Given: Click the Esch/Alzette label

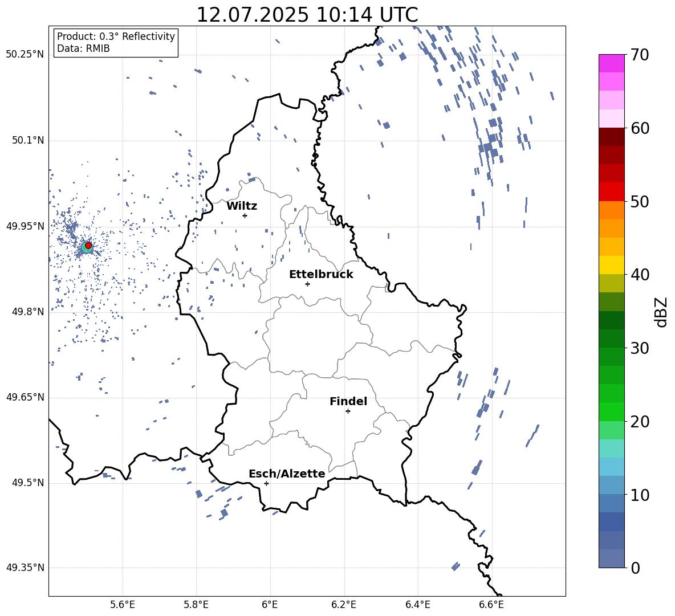Looking at the screenshot, I should tap(287, 474).
